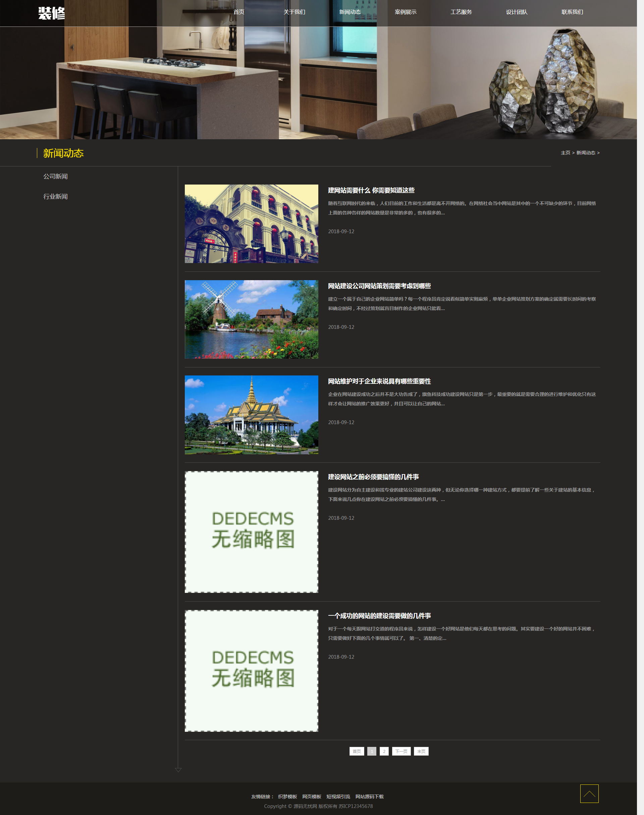This screenshot has height=815, width=644.
Task: Open 工艺服务 navigation item
Action: (461, 12)
